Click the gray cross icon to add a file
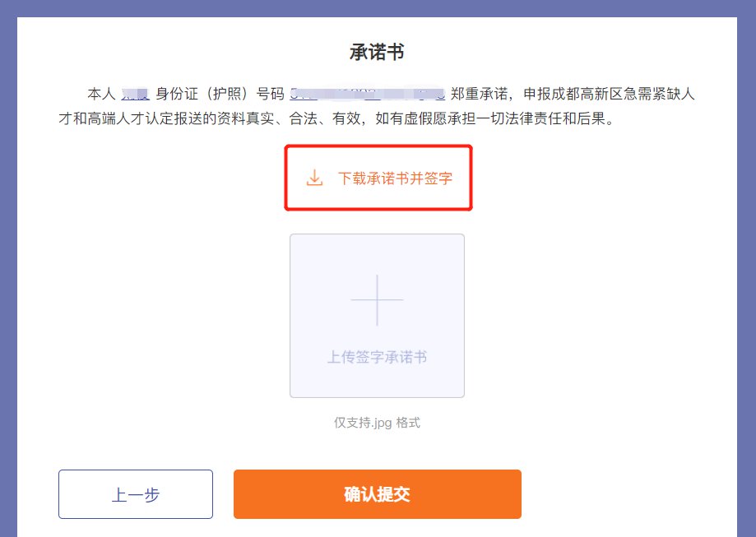 pos(377,302)
